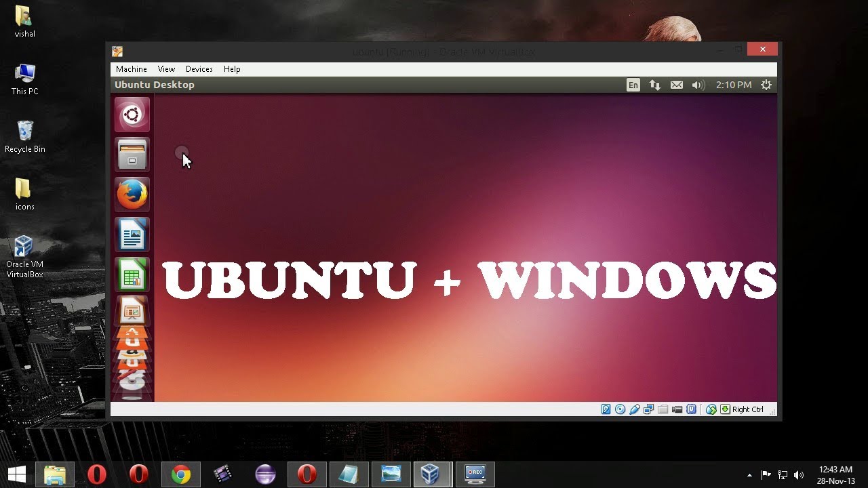868x488 pixels.
Task: Click the virtualization features CPU status icon
Action: (x=691, y=409)
